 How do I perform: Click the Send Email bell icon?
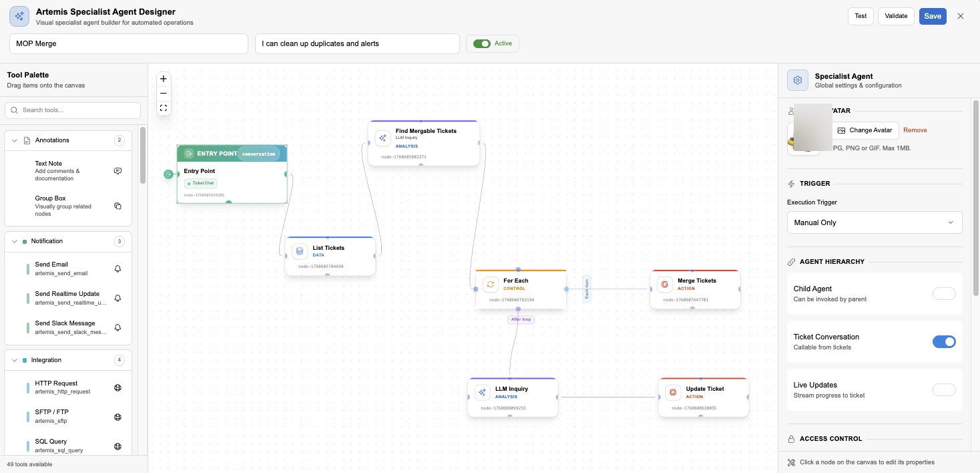click(x=117, y=269)
